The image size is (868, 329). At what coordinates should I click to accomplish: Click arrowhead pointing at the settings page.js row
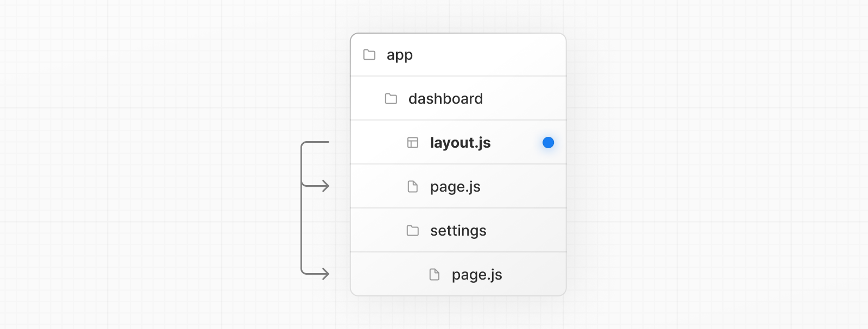pyautogui.click(x=325, y=274)
